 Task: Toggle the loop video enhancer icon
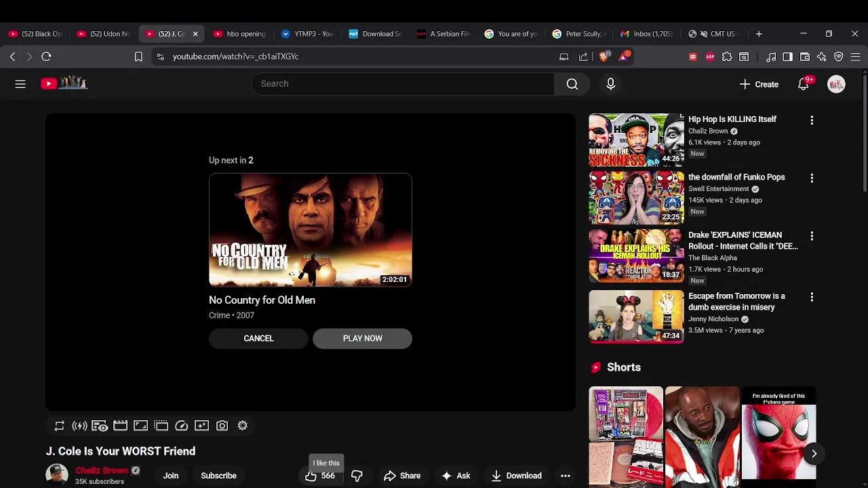click(59, 426)
